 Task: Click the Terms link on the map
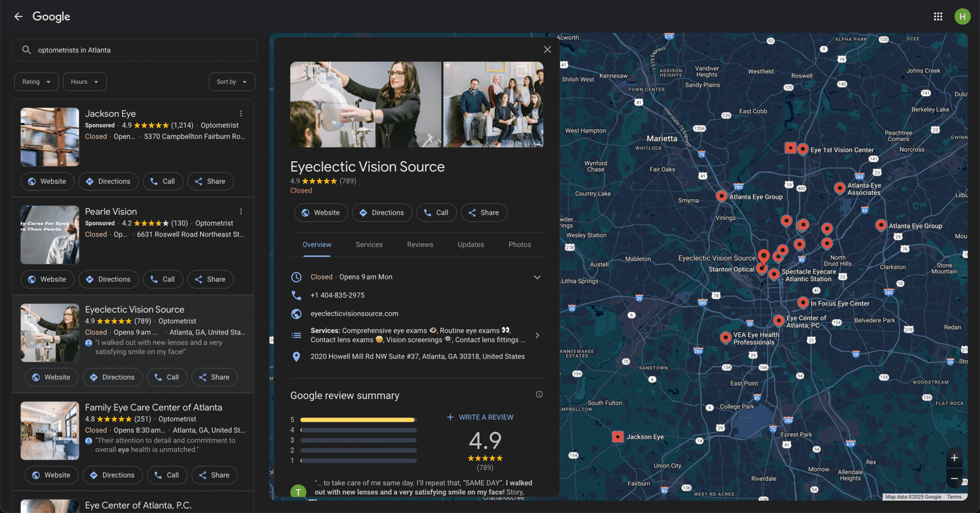click(954, 497)
